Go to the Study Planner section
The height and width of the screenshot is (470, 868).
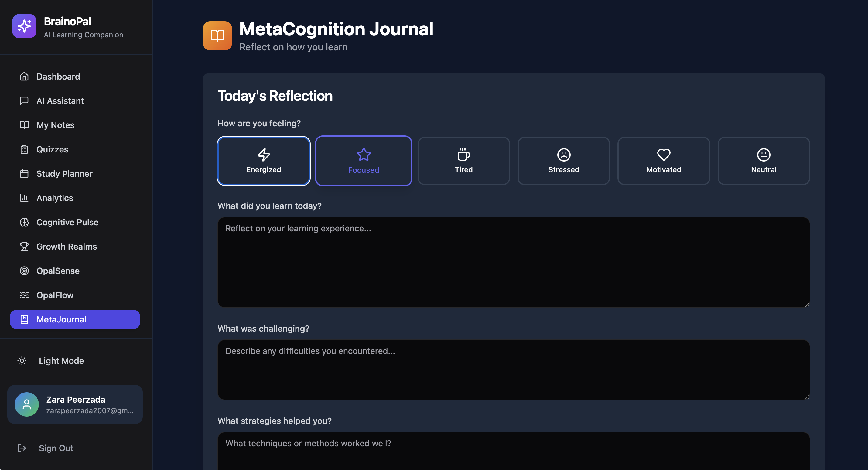[x=64, y=173]
